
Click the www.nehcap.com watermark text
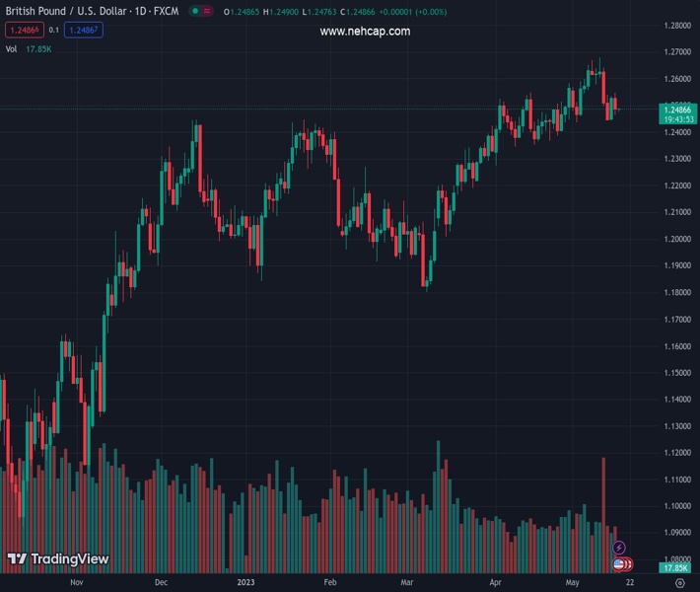(x=365, y=32)
